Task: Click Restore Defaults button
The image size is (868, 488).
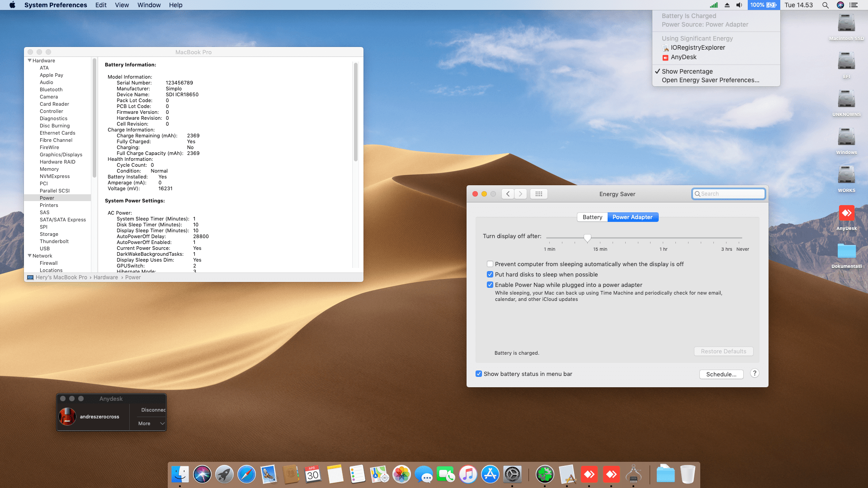Action: pos(723,352)
